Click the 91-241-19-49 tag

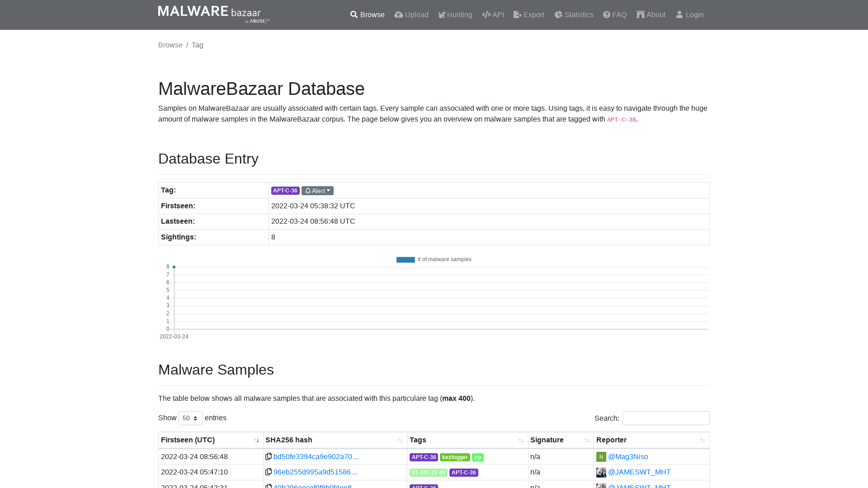point(429,473)
